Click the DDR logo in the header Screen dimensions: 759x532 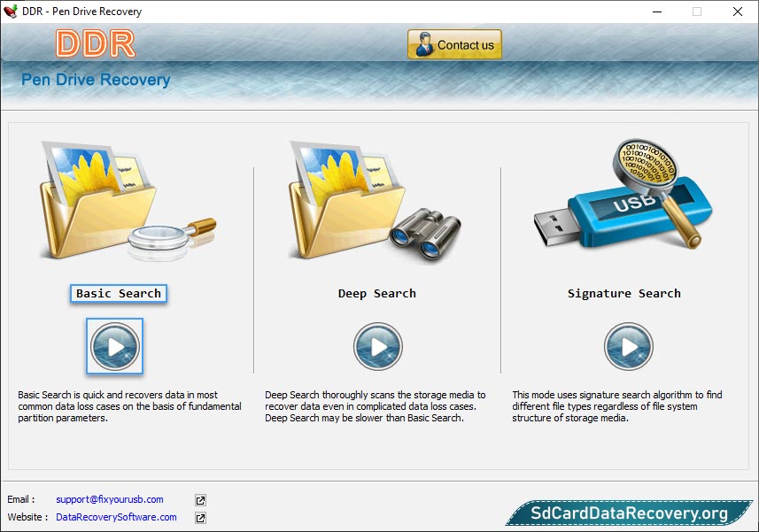click(x=95, y=44)
